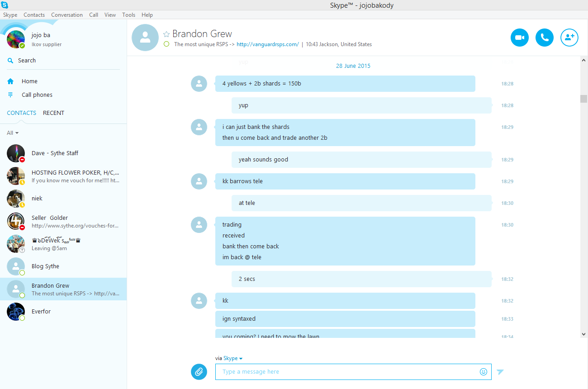
Task: Open the emoticon picker in message box
Action: pyautogui.click(x=484, y=372)
